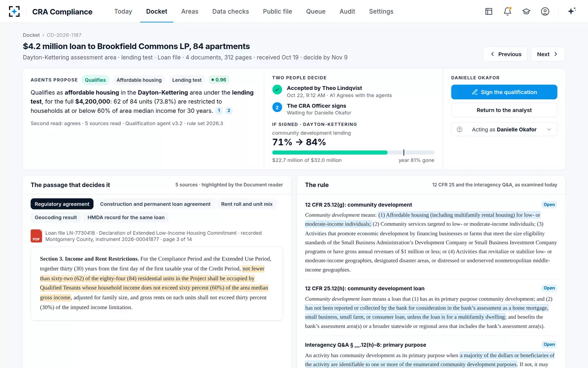
Task: Click the CRA Compliance logo icon
Action: click(x=14, y=11)
